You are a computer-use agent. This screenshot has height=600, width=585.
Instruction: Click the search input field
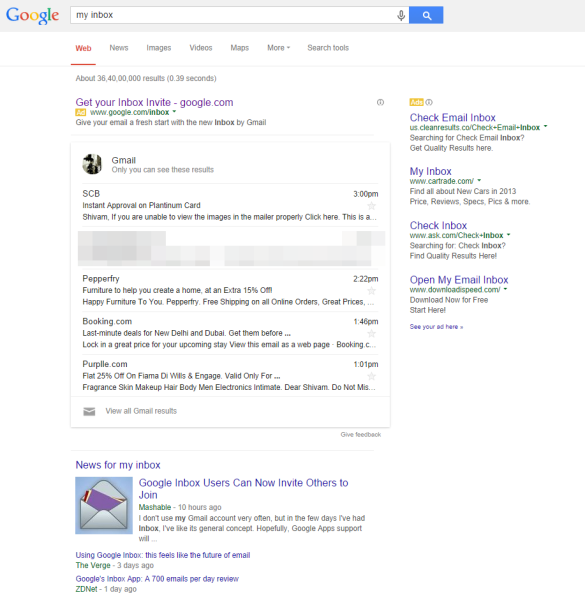[233, 15]
